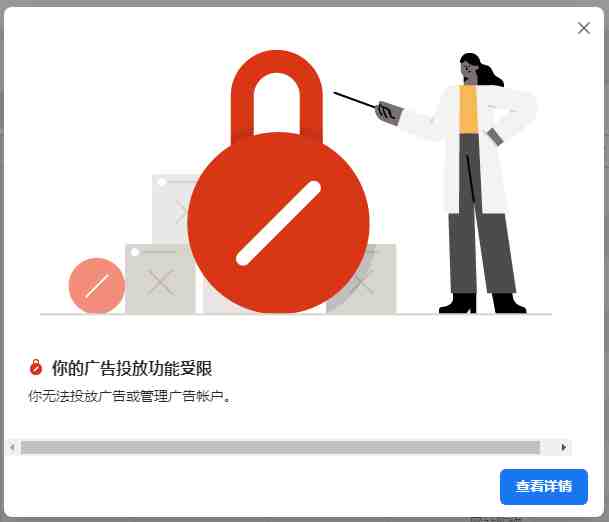The image size is (609, 522).
Task: Click the small pink prohibited circle icon
Action: (97, 285)
